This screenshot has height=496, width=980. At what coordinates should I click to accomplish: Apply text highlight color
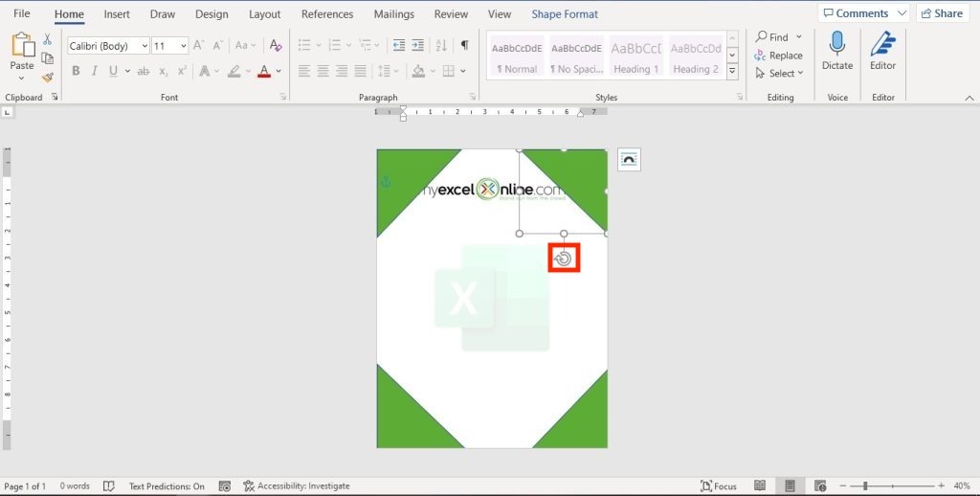coord(234,71)
